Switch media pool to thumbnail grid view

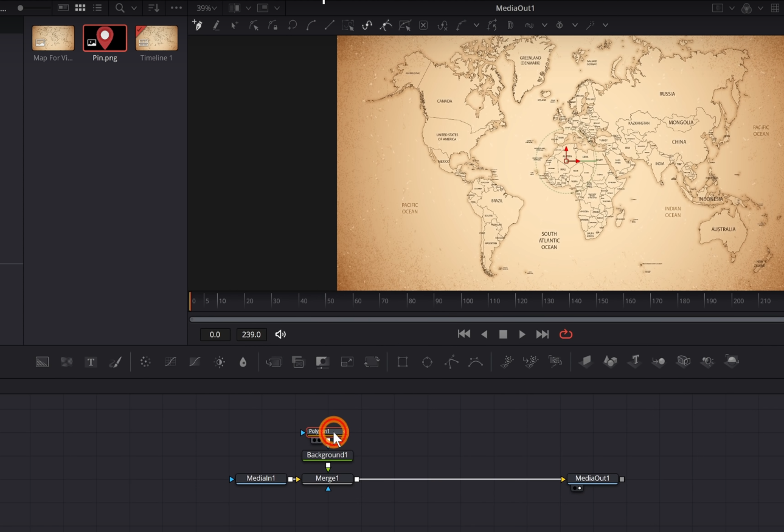(80, 8)
